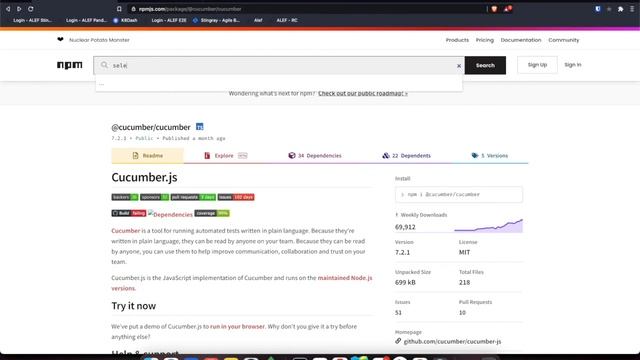Open the Pricing page
Screen dimensions: 640x360
[484, 40]
